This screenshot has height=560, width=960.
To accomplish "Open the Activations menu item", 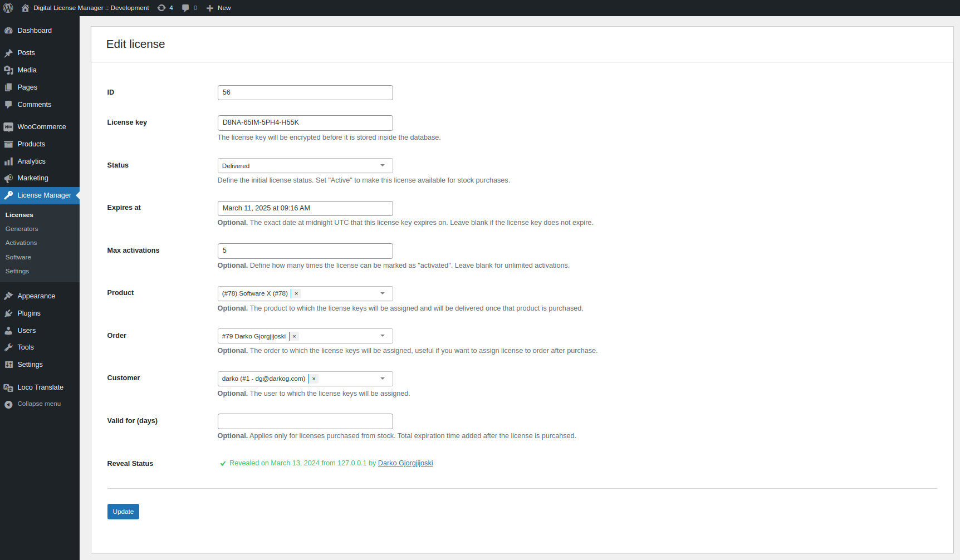I will [x=21, y=243].
